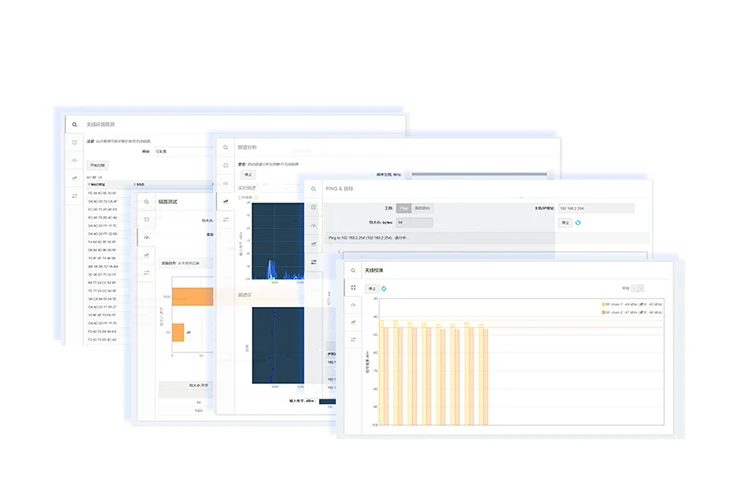Click waterfall spectrum chart in spectrum analysis window
Screen dimensions: 750x497
[x=278, y=345]
